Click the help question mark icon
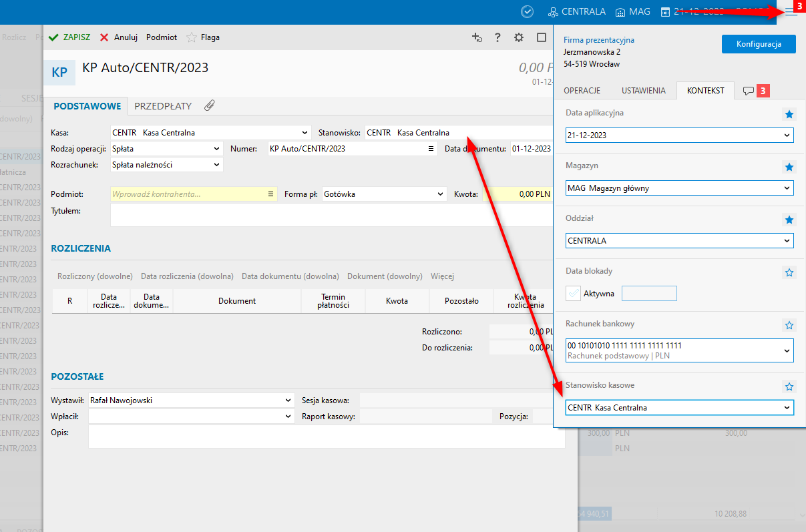This screenshot has height=532, width=806. click(x=497, y=37)
